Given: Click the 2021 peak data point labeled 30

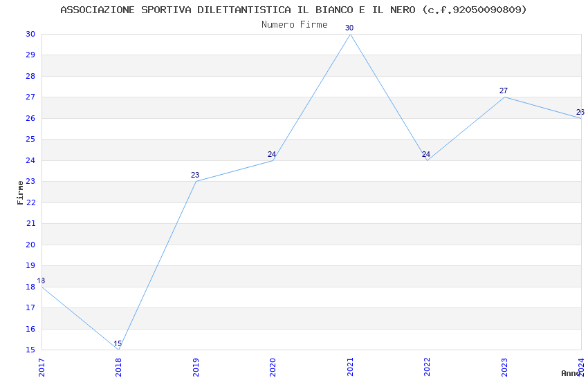Looking at the screenshot, I should tap(350, 34).
